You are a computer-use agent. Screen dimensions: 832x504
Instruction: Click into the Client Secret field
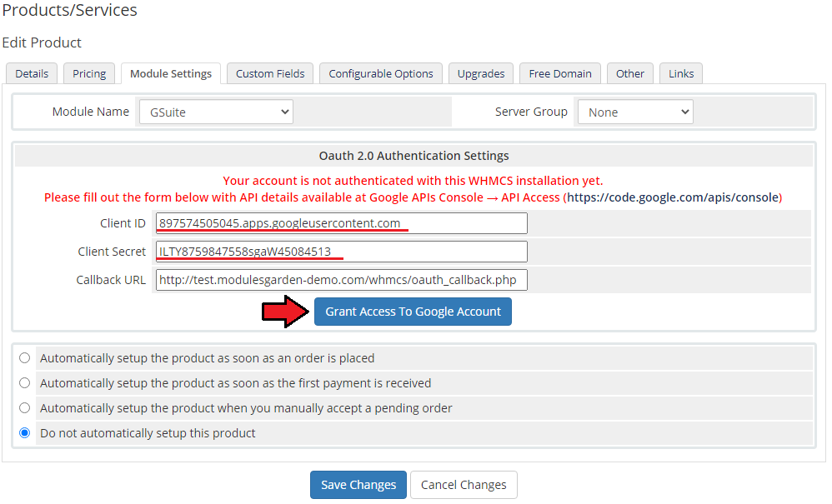coord(342,252)
